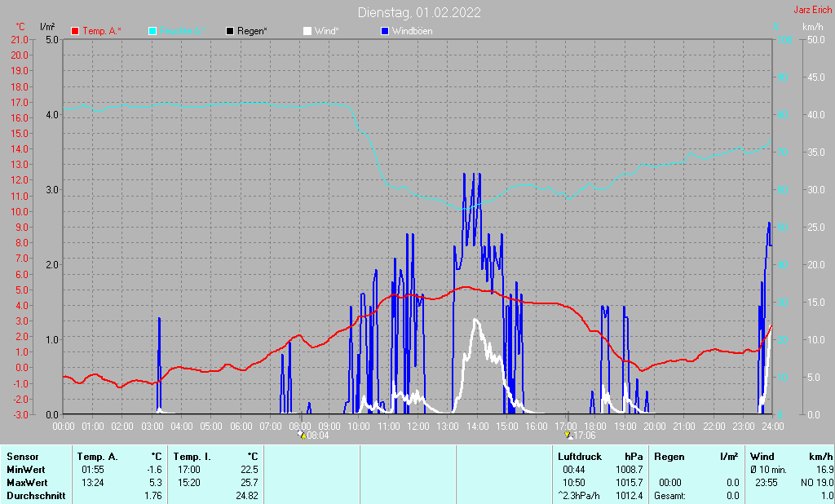Click the 'Regen' header in the table
Screen dimensions: 835x504
(669, 457)
